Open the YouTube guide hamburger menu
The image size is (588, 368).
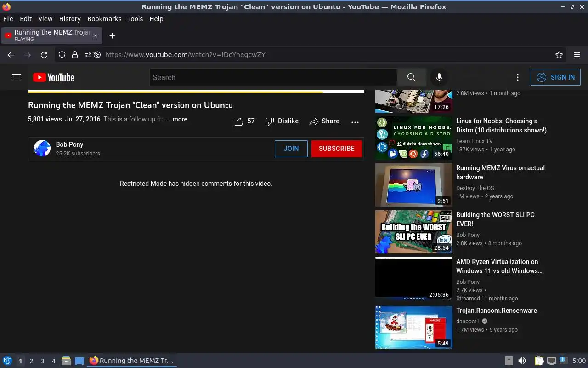(17, 77)
